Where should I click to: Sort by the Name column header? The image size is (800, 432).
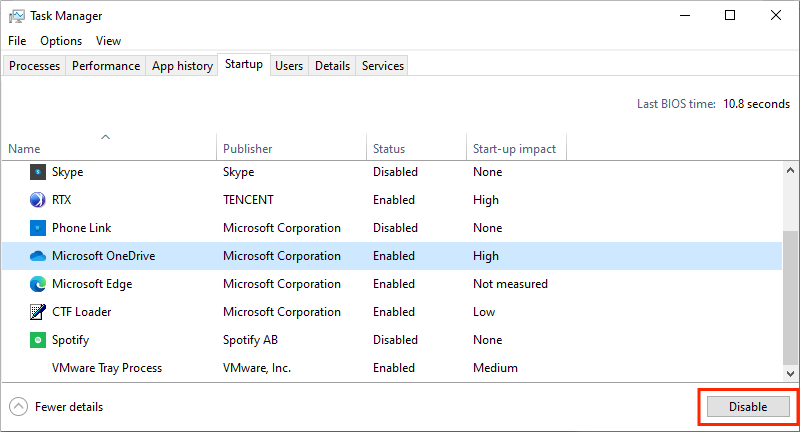(x=109, y=146)
